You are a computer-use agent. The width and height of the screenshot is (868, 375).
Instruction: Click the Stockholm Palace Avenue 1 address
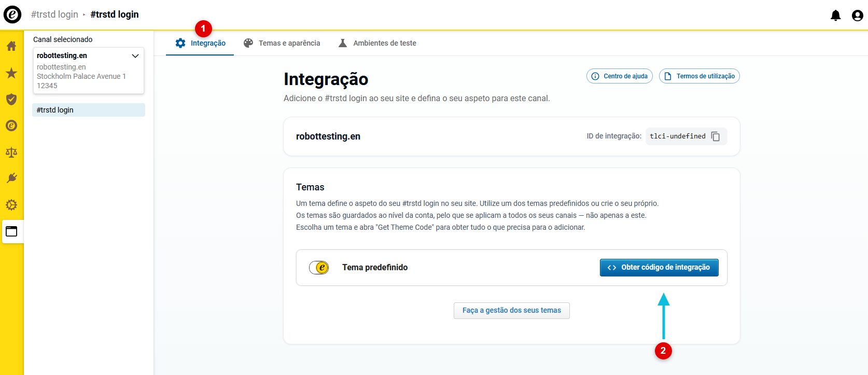(81, 76)
